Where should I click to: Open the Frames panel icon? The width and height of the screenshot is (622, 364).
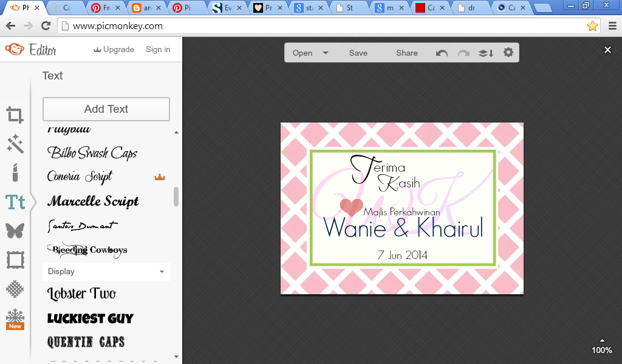click(15, 260)
